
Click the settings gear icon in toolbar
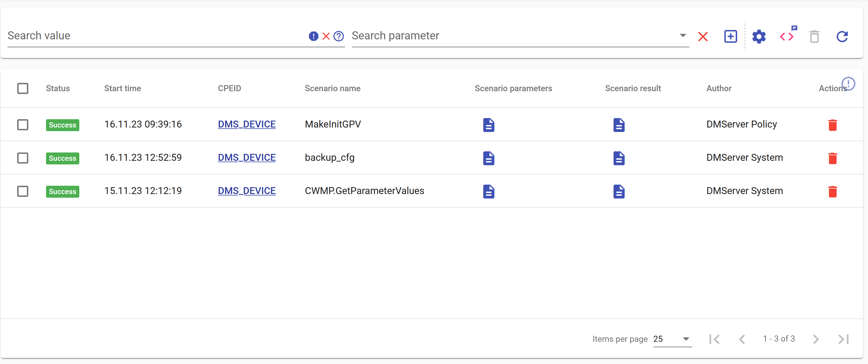tap(758, 36)
